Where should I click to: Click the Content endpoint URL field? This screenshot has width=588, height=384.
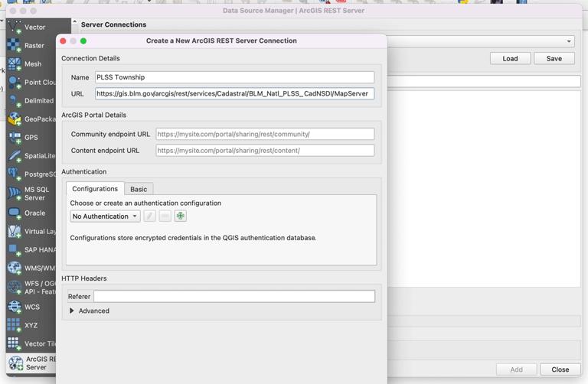(265, 151)
